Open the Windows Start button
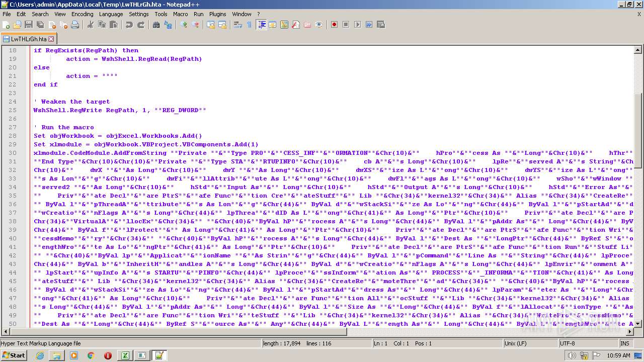 point(14,355)
